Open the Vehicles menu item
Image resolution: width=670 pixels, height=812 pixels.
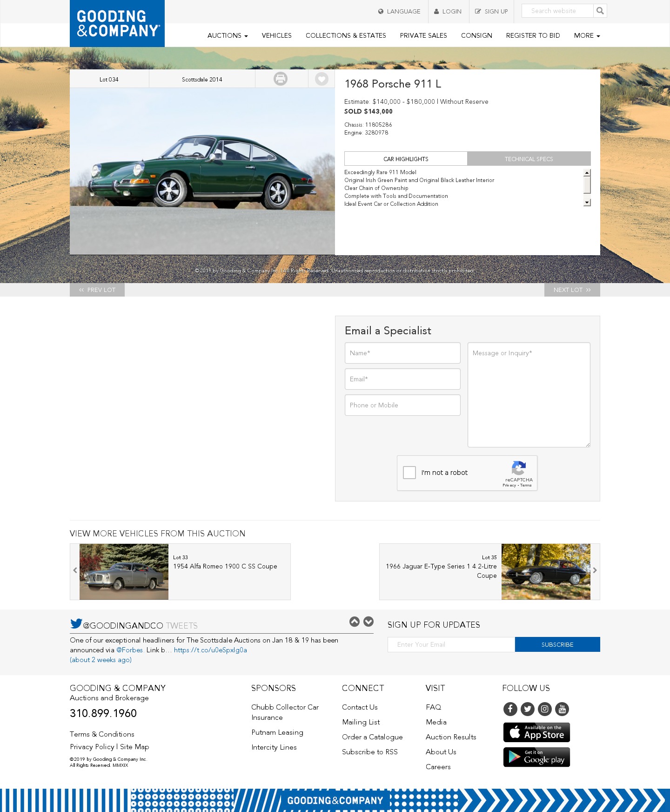(277, 35)
